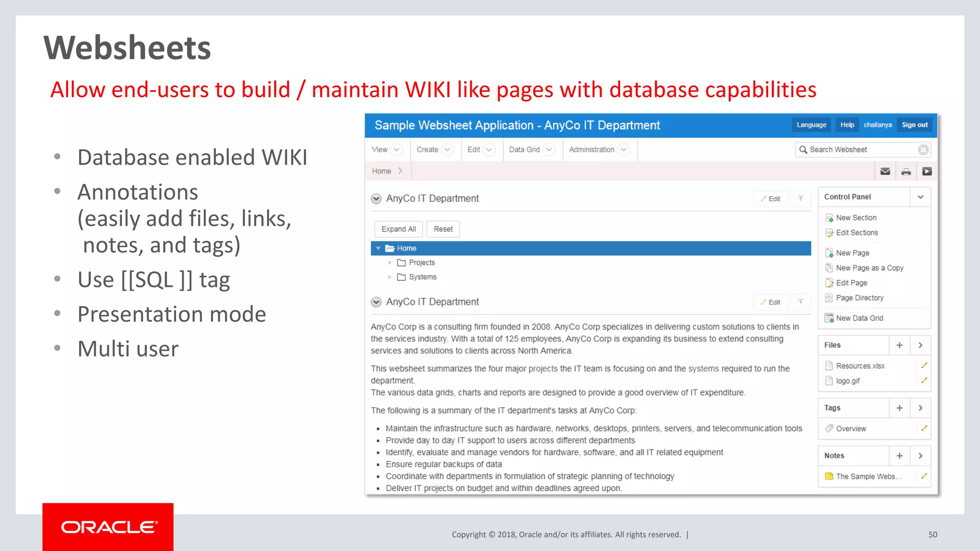Collapse the Control Panel chevron
The width and height of the screenshot is (980, 551).
point(920,197)
